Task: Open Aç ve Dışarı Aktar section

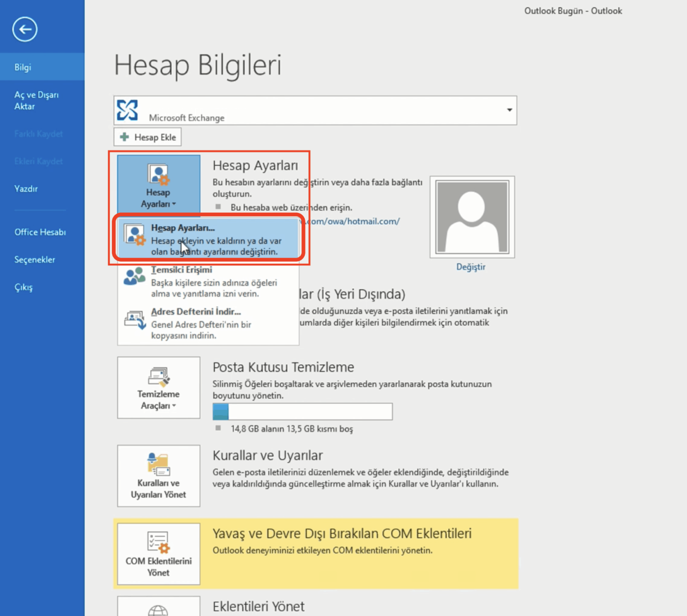Action: pyautogui.click(x=36, y=101)
